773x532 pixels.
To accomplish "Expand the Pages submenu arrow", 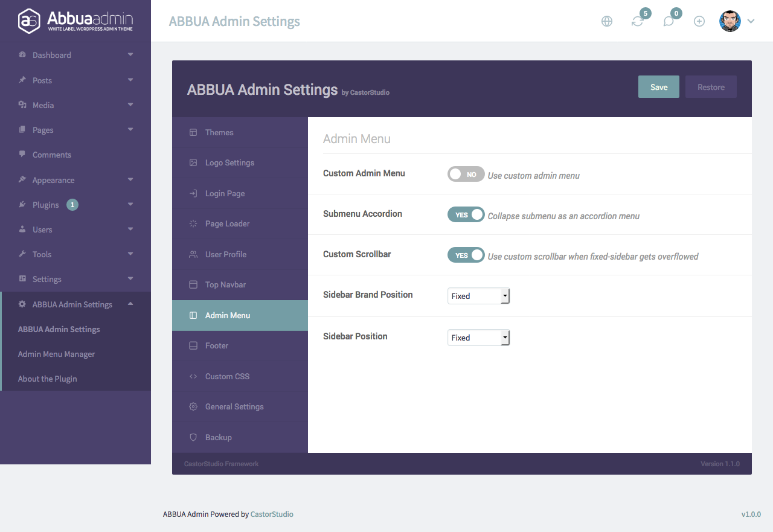I will coord(130,129).
